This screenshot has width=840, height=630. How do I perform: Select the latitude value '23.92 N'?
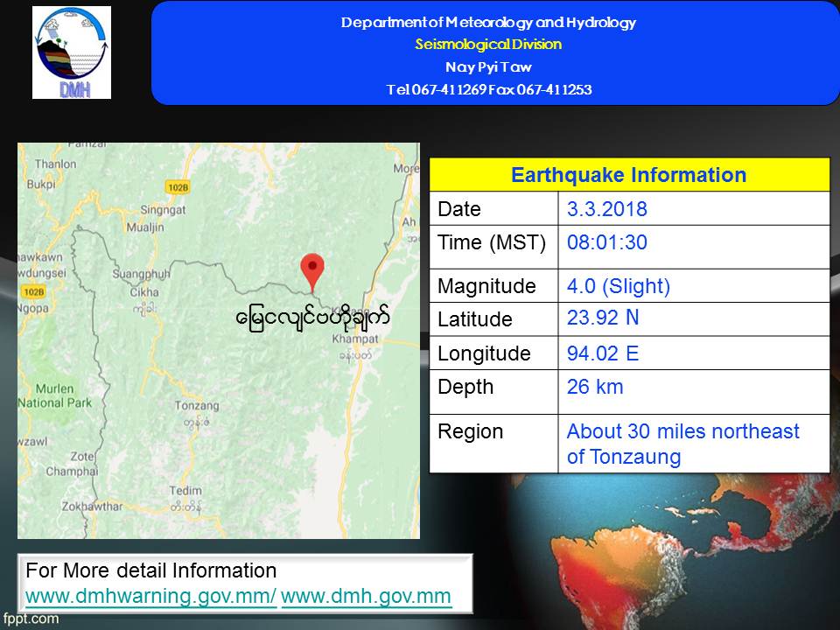[x=603, y=318]
